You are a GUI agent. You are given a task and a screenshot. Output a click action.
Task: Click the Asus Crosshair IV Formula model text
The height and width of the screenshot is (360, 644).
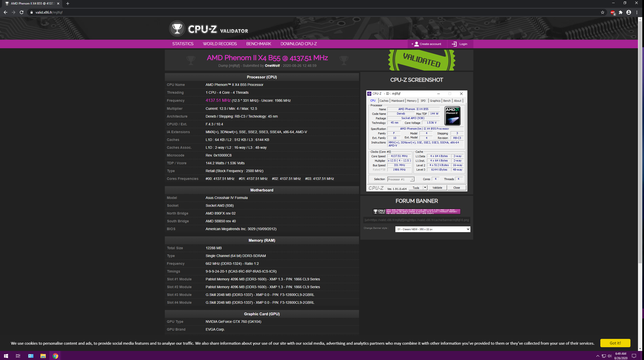point(227,198)
